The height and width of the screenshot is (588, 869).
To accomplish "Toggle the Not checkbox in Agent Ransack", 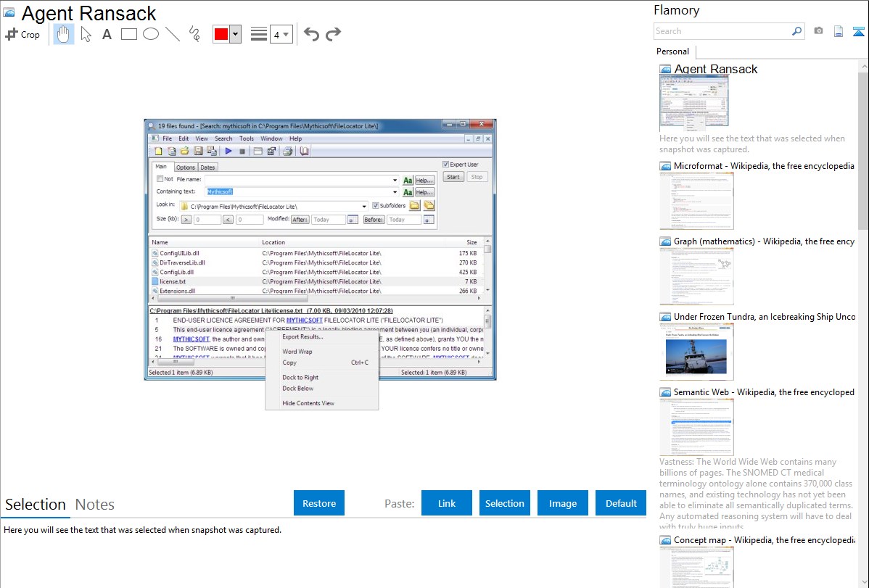I will tap(160, 179).
